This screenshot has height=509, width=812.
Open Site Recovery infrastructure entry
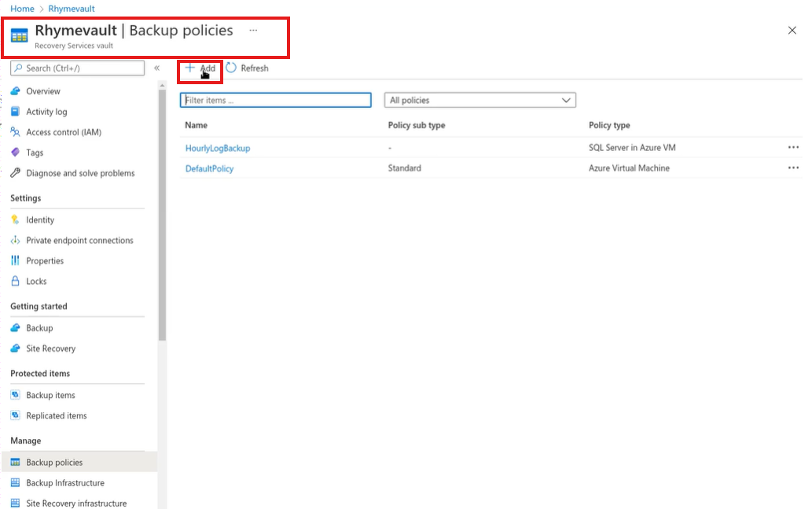[x=76, y=503]
